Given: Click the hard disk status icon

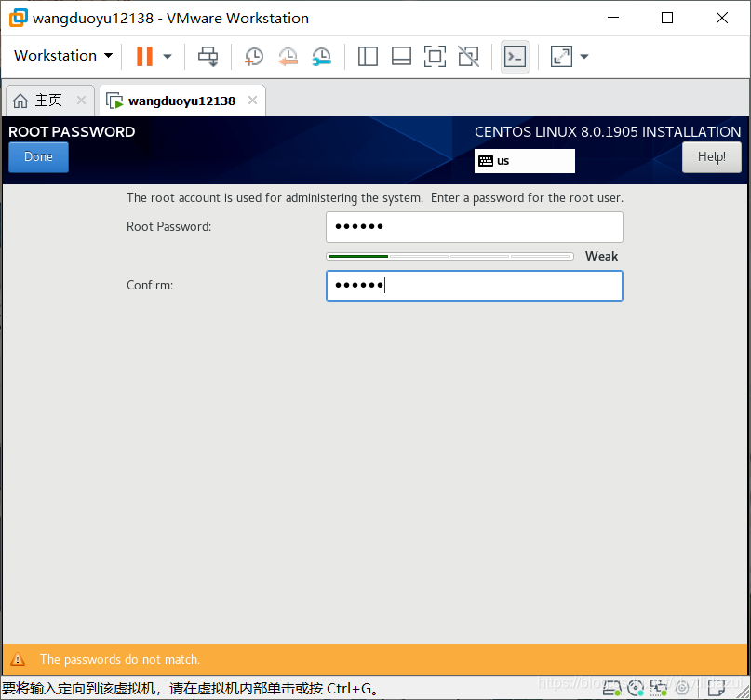Looking at the screenshot, I should [x=611, y=688].
